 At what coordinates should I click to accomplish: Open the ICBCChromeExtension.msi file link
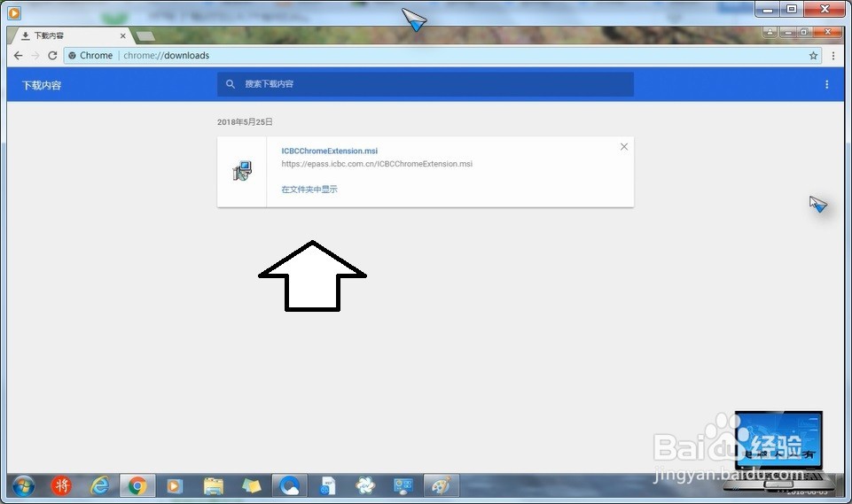(x=329, y=151)
